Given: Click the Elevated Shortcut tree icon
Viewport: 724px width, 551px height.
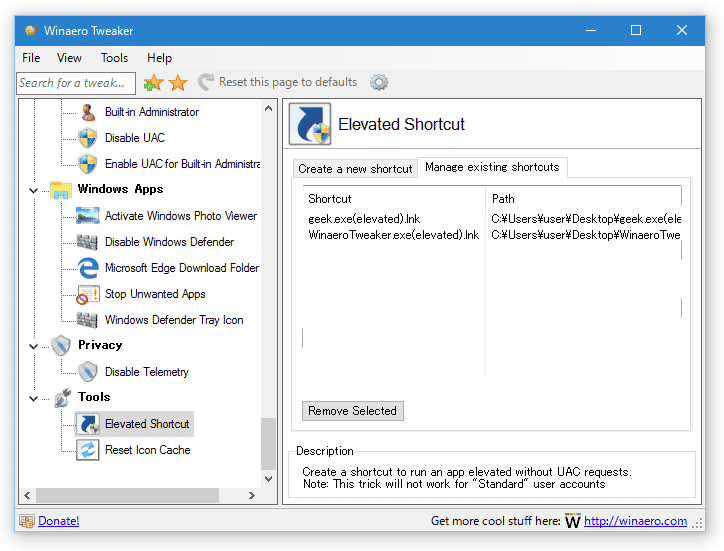Looking at the screenshot, I should click(x=88, y=424).
